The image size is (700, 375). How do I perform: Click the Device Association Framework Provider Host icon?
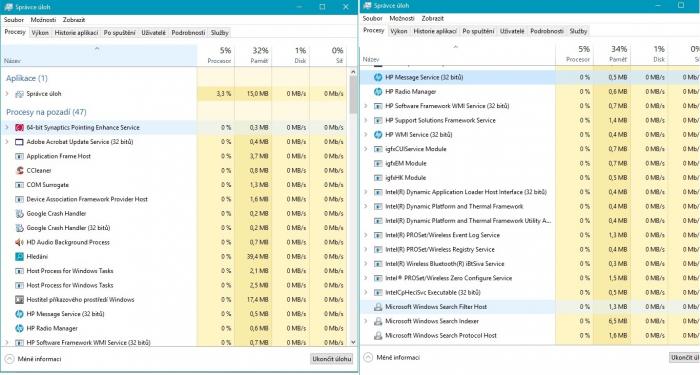tap(19, 199)
